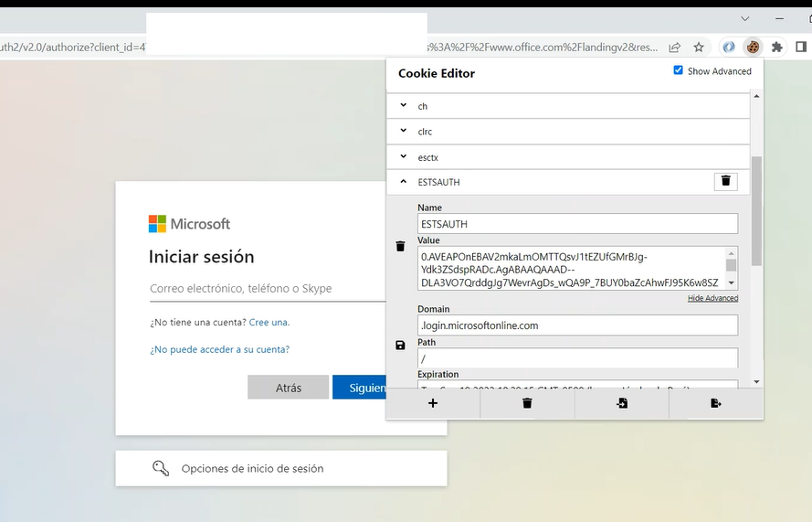Screen dimensions: 812x522
Task: Click the Atrás button
Action: (288, 388)
